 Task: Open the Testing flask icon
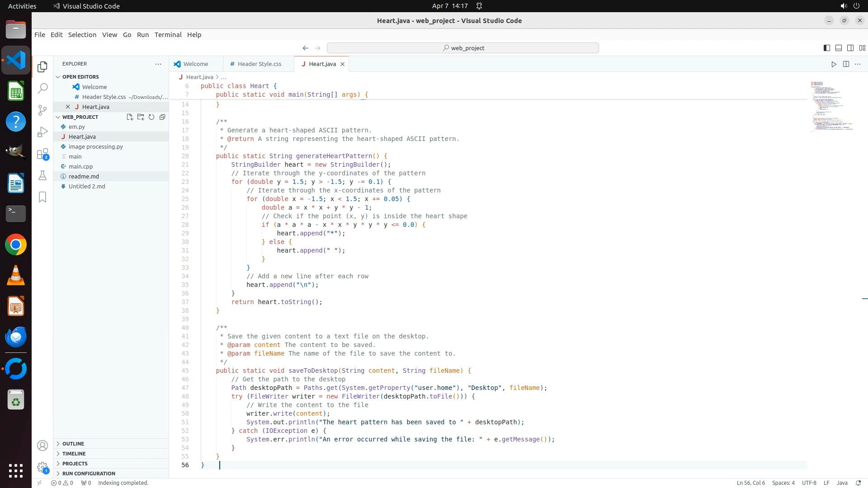coord(42,175)
